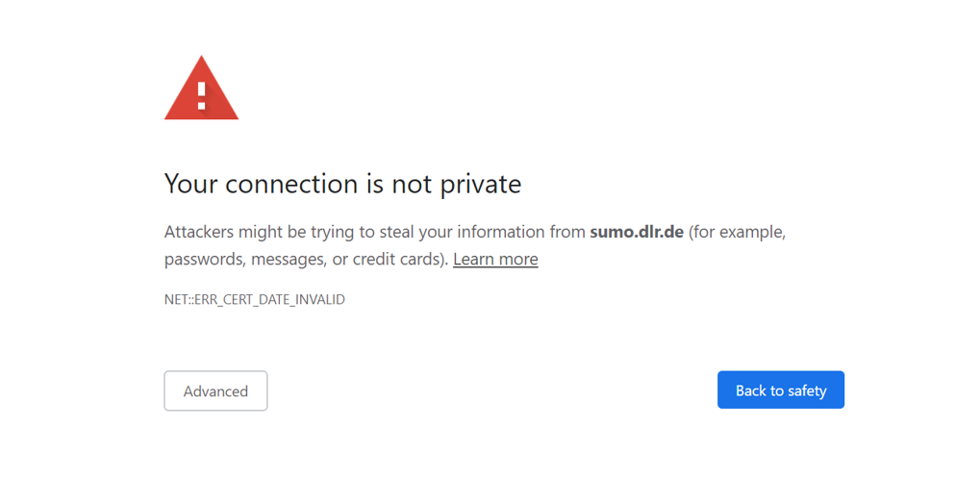This screenshot has width=980, height=504.
Task: Click the word "from" before the domain
Action: click(x=566, y=232)
